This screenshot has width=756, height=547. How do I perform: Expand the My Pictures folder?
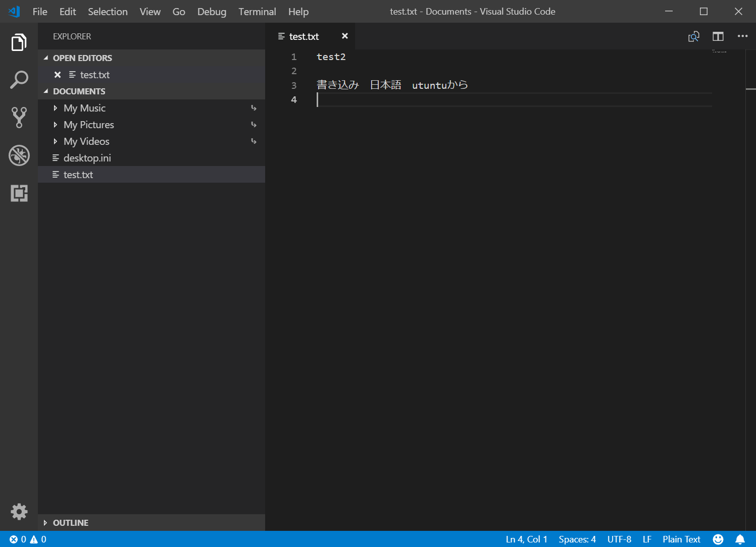coord(88,125)
